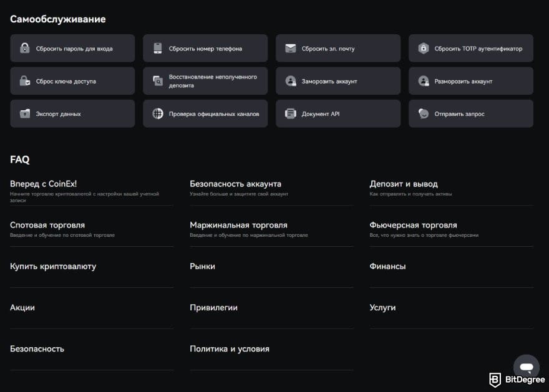549x392 pixels.
Task: Click 'Узнайте больше и защитите свой аккаунт'
Action: 239,194
